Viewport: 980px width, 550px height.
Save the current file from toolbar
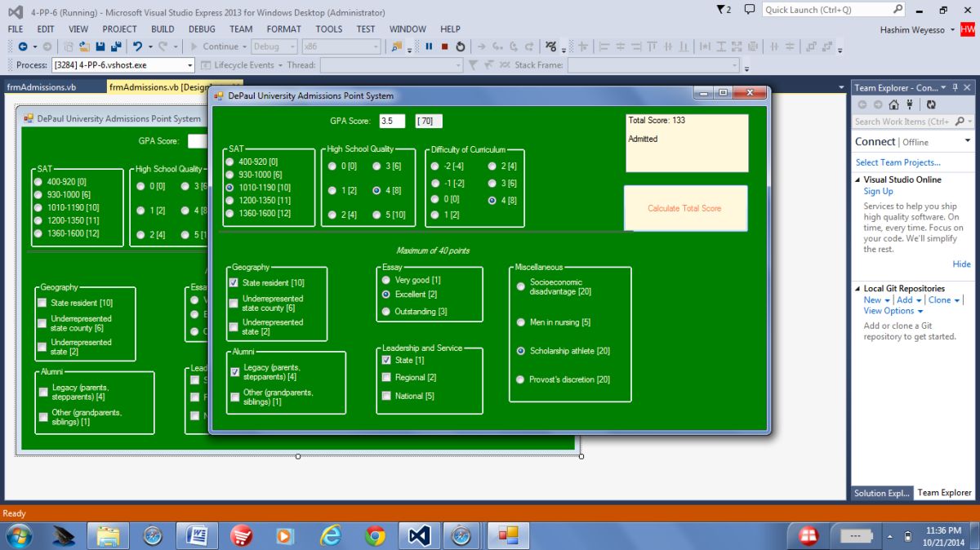[x=100, y=47]
